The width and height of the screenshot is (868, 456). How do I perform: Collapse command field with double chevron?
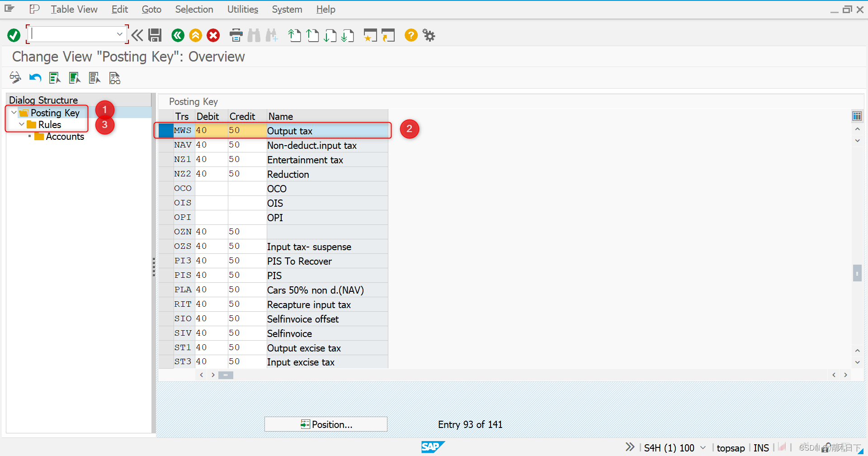[x=137, y=35]
